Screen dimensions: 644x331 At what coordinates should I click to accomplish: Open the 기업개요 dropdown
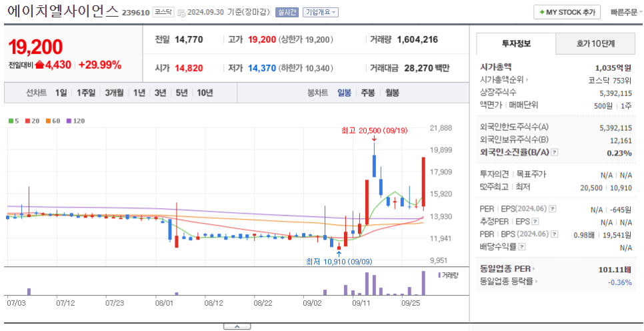[x=321, y=12]
